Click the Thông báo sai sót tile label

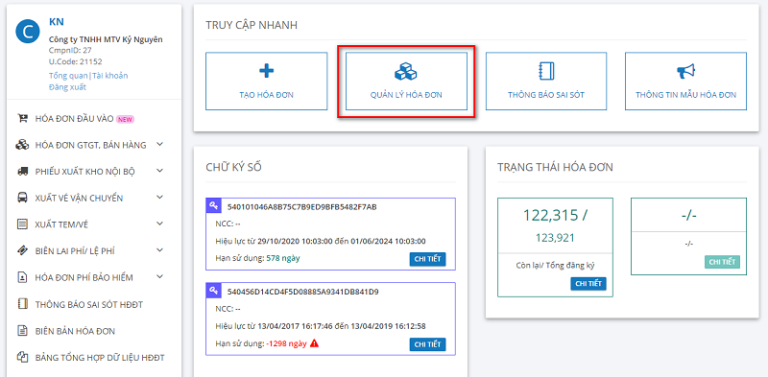546,95
